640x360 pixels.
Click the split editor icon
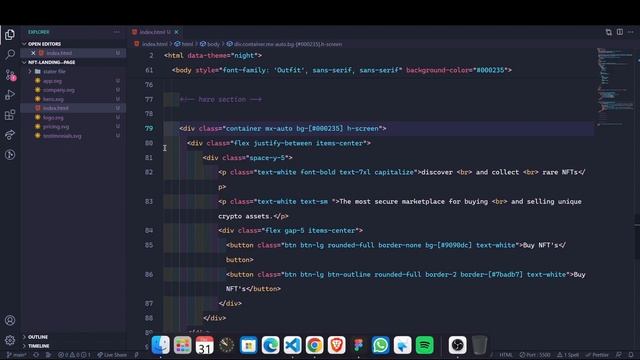tap(620, 32)
